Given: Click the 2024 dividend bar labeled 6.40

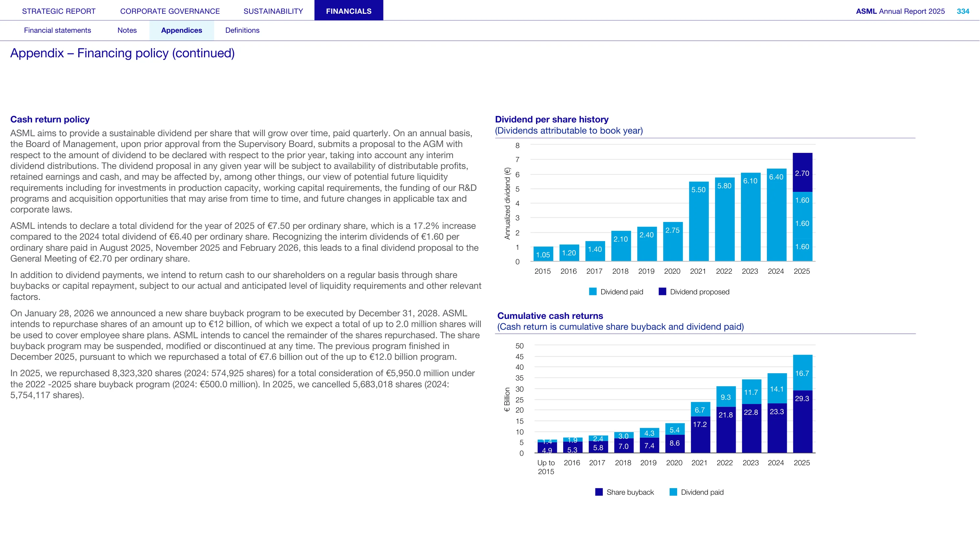Looking at the screenshot, I should 776,215.
